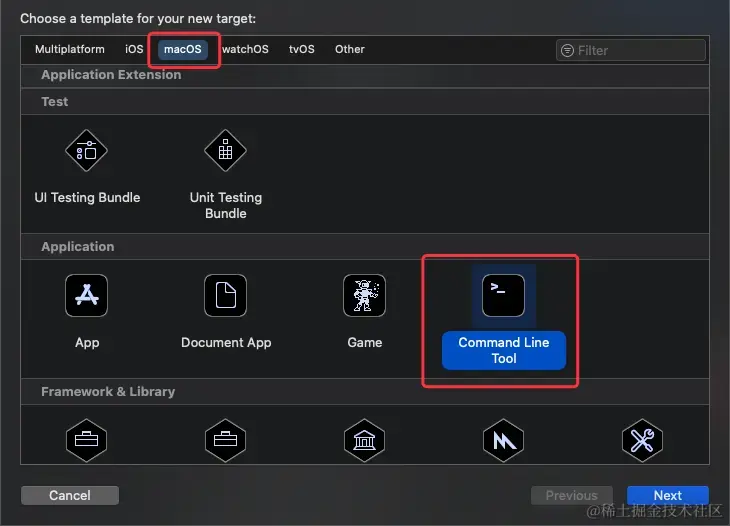Click the Document App label
This screenshot has height=526, width=730.
tap(226, 343)
